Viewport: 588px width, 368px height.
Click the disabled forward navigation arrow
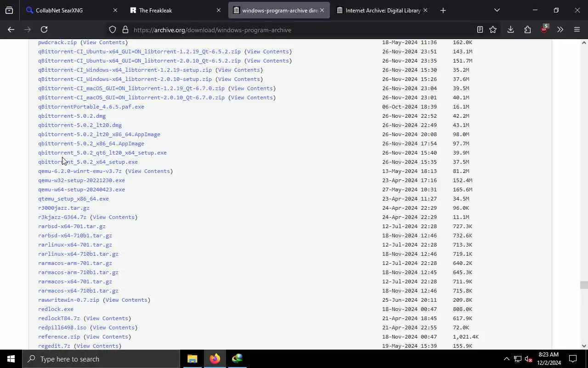point(28,29)
